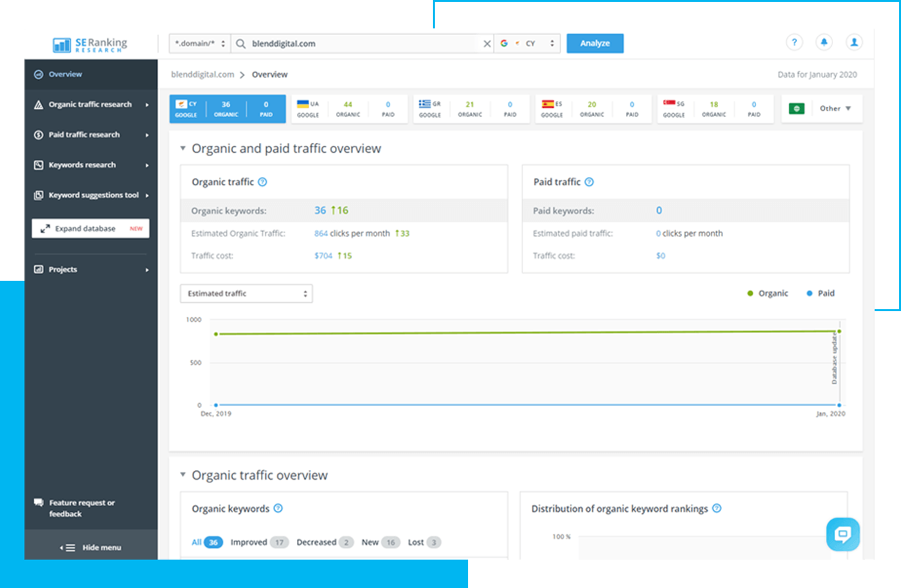Open the Other countries dropdown

tap(835, 108)
